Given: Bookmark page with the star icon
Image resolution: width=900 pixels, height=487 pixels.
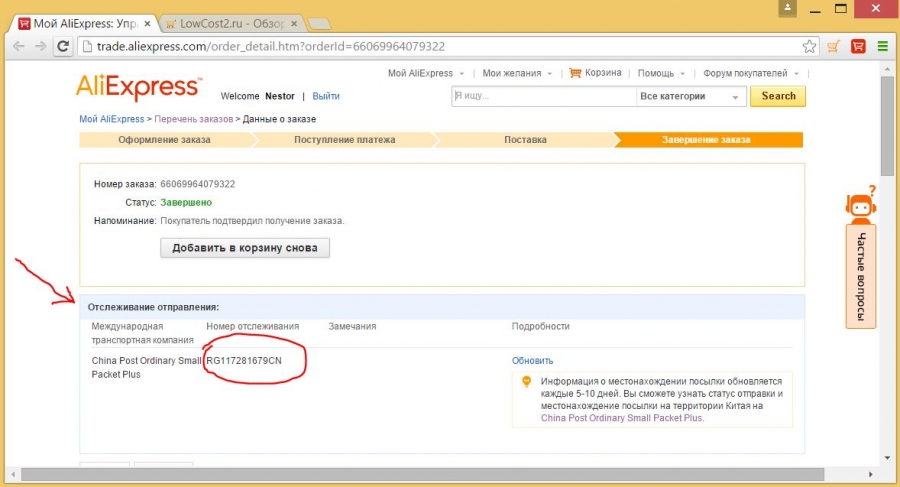Looking at the screenshot, I should (x=809, y=47).
